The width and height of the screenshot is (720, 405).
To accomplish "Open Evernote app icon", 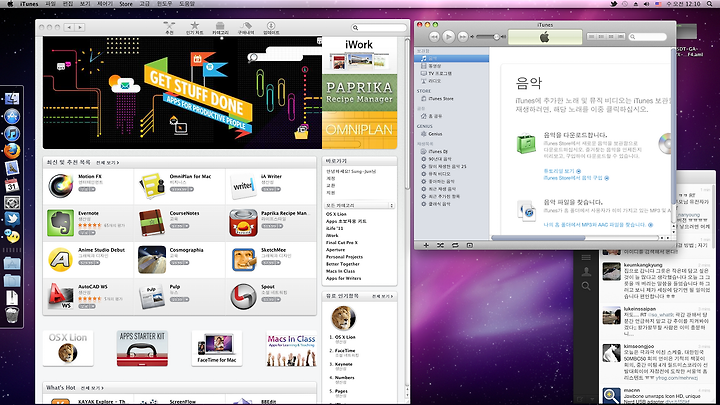I will [x=60, y=223].
